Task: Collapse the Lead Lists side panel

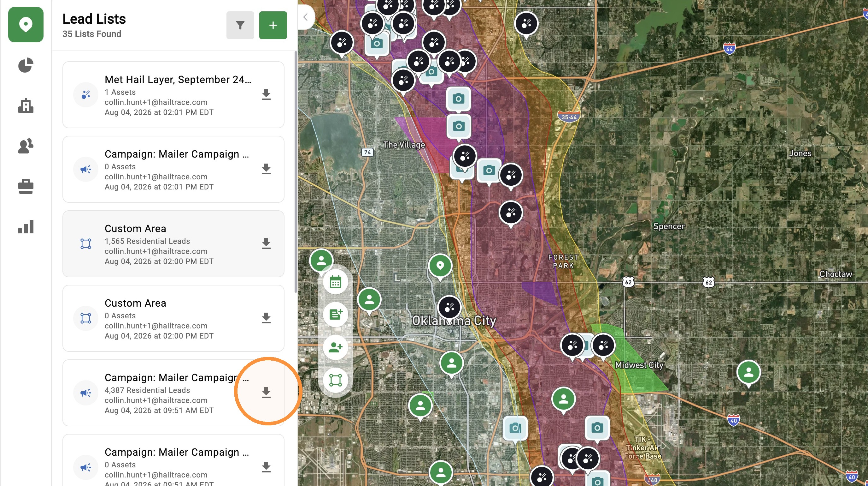Action: (306, 17)
